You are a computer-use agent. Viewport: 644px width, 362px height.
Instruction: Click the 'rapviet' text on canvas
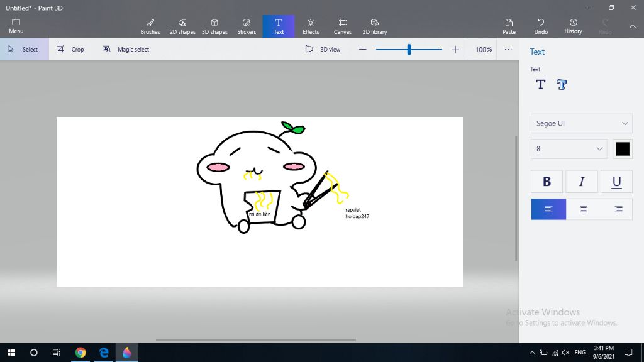(353, 210)
